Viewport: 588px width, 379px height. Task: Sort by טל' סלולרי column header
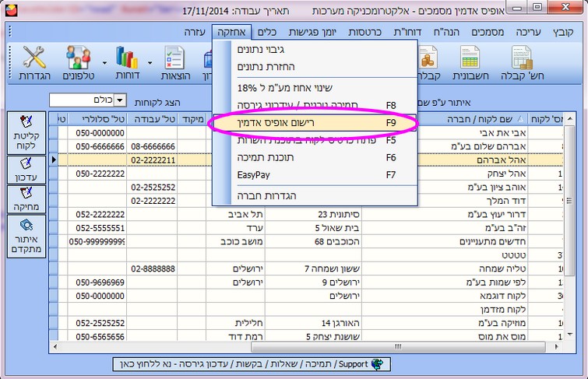[97, 119]
